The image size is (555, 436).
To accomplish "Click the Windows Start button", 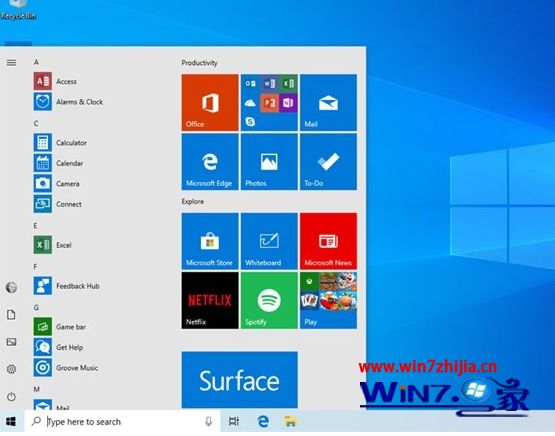I will [x=11, y=421].
